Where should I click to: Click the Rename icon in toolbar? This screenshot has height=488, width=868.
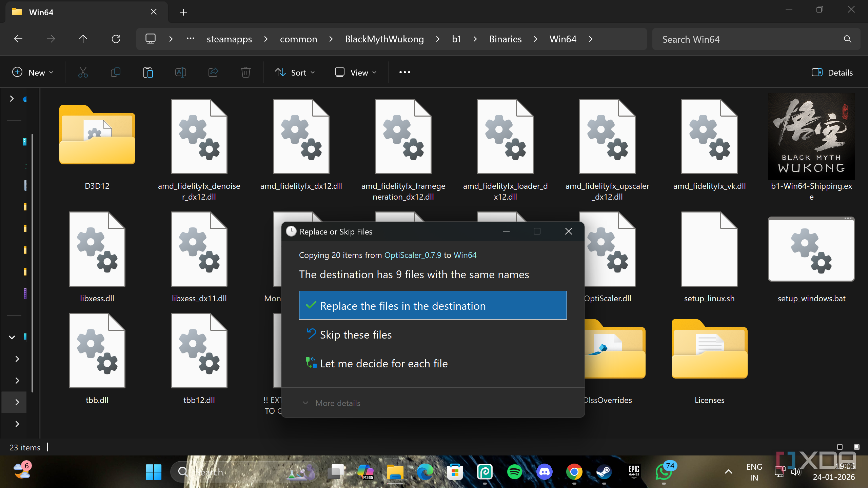click(x=181, y=73)
